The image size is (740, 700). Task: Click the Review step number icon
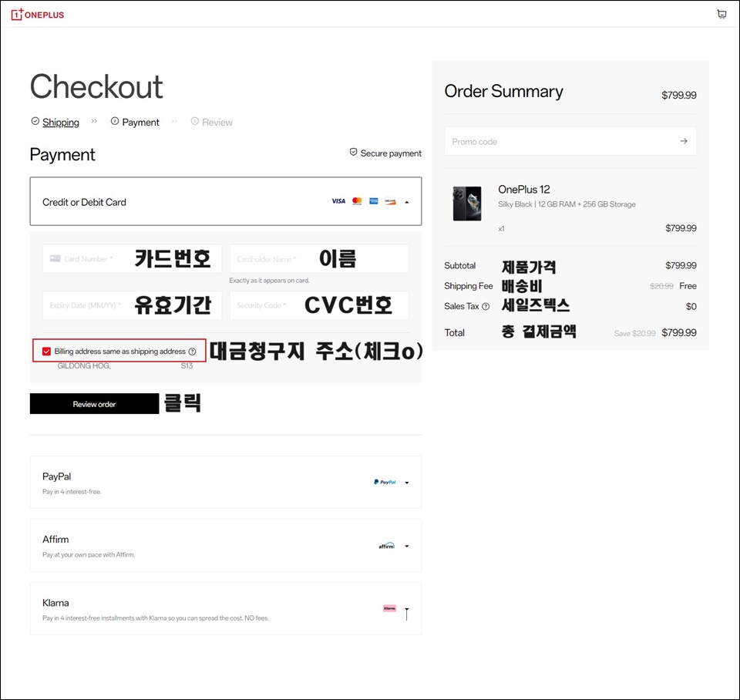[194, 121]
